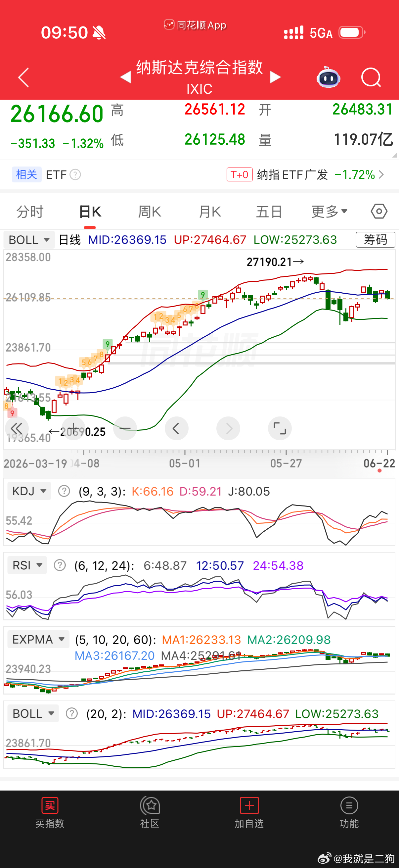399x868 pixels.
Task: Zoom out the chart with minus button
Action: [125, 428]
